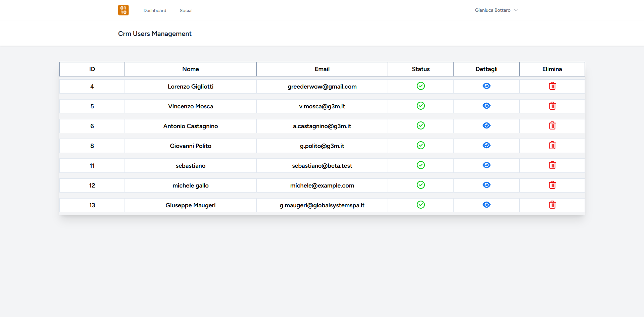644x317 pixels.
Task: Toggle status checkmark for Lorenzo Gigliotti
Action: [x=420, y=86]
